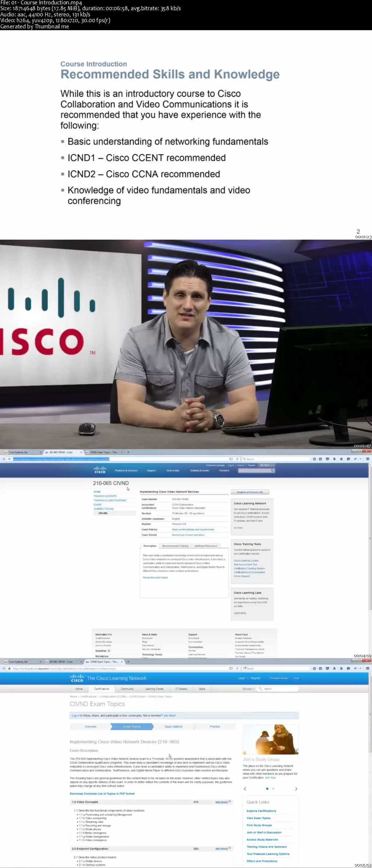
Task: Open the Community nav tab on the Learning Network
Action: coord(127,689)
